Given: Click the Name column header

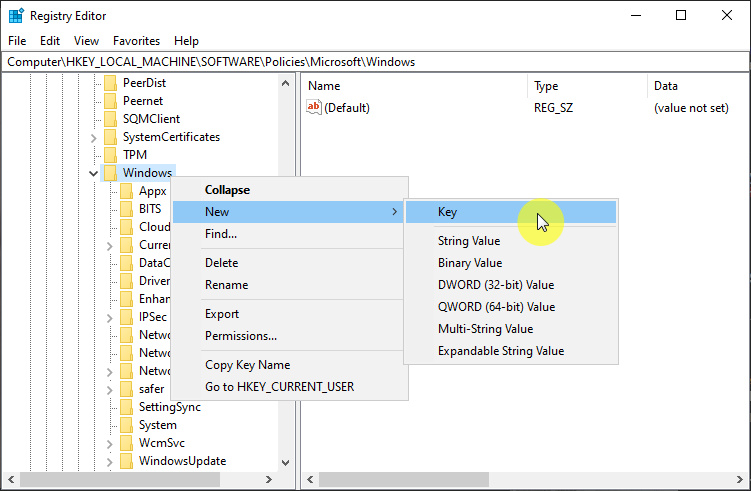Looking at the screenshot, I should (x=324, y=86).
